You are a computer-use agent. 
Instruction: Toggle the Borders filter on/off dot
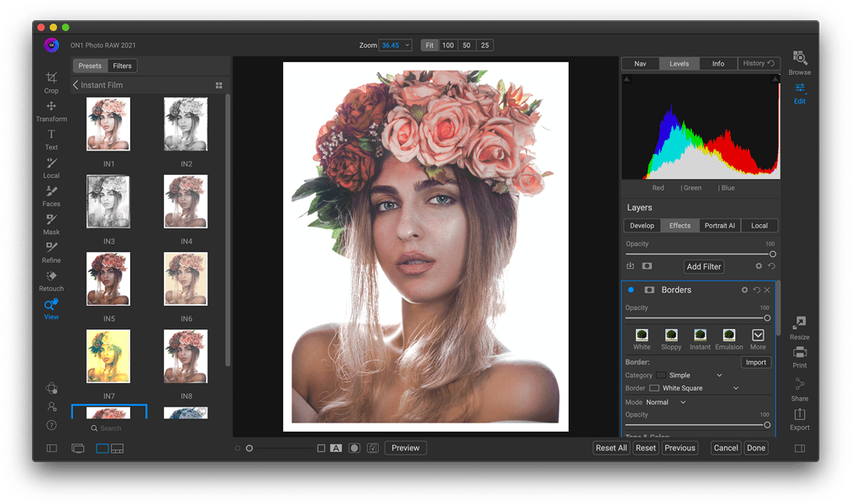(631, 290)
